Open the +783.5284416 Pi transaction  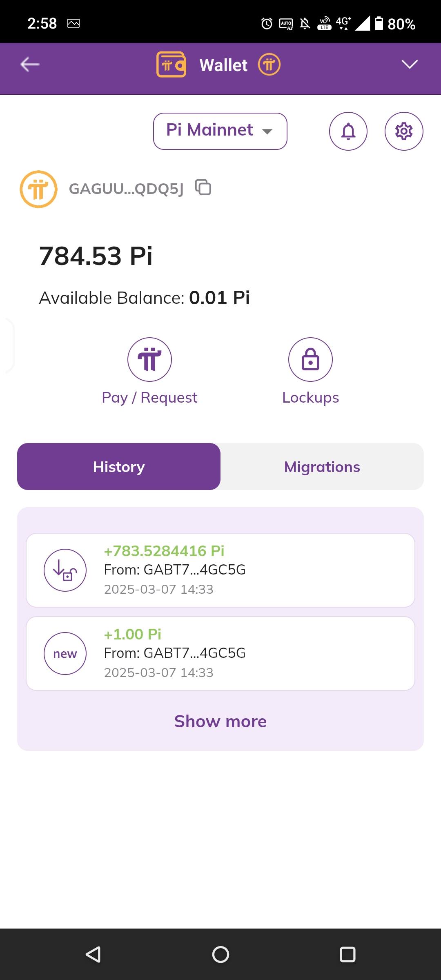[220, 570]
